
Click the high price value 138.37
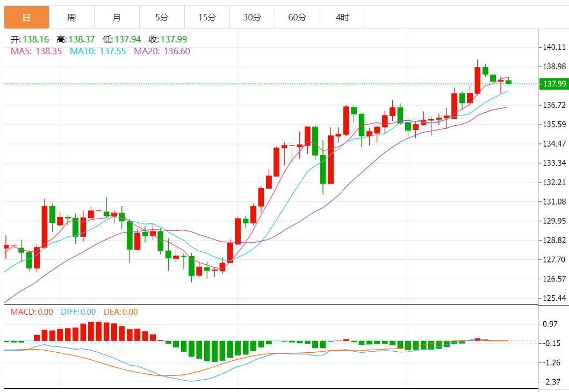point(82,39)
